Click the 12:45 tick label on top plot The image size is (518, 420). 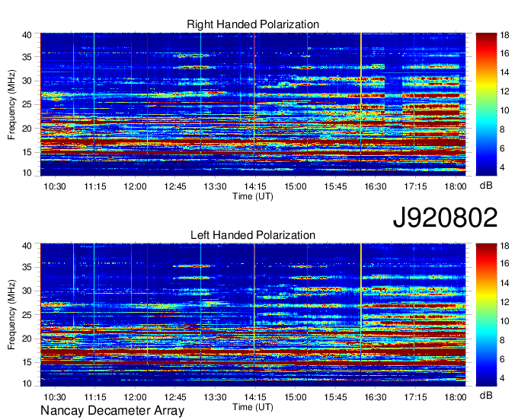[x=175, y=186]
